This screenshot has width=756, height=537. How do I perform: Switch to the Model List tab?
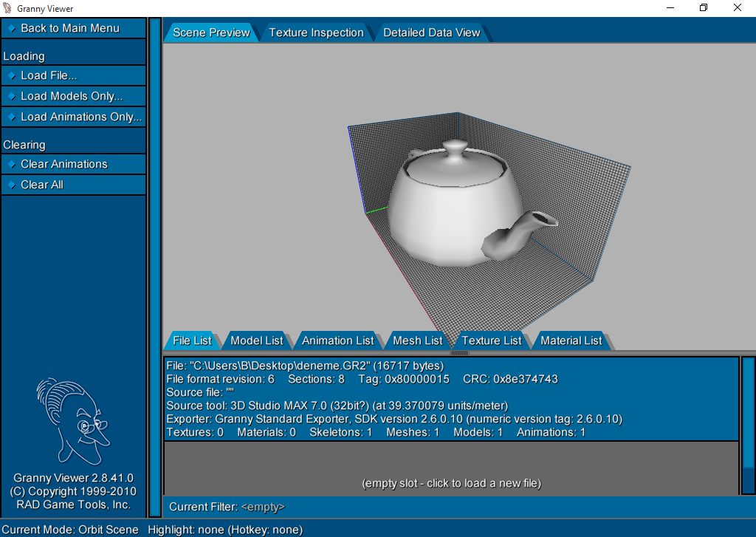257,341
